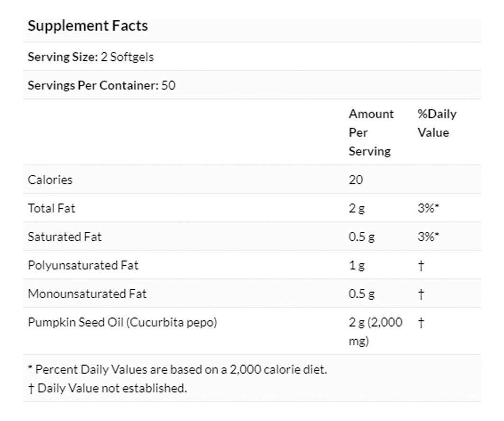Select the Polyunsaturated Fat label
Screen dimensions: 504x421
83,265
